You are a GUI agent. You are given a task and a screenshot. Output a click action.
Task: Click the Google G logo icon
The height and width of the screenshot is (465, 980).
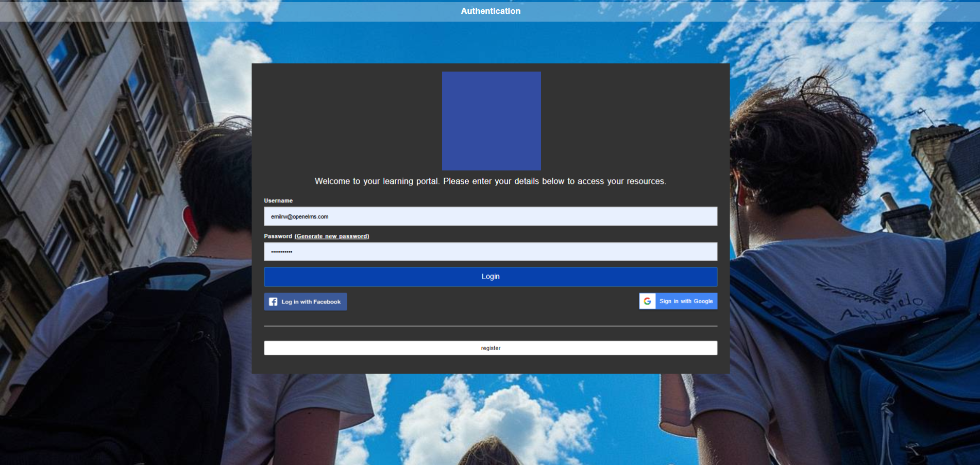pyautogui.click(x=647, y=301)
